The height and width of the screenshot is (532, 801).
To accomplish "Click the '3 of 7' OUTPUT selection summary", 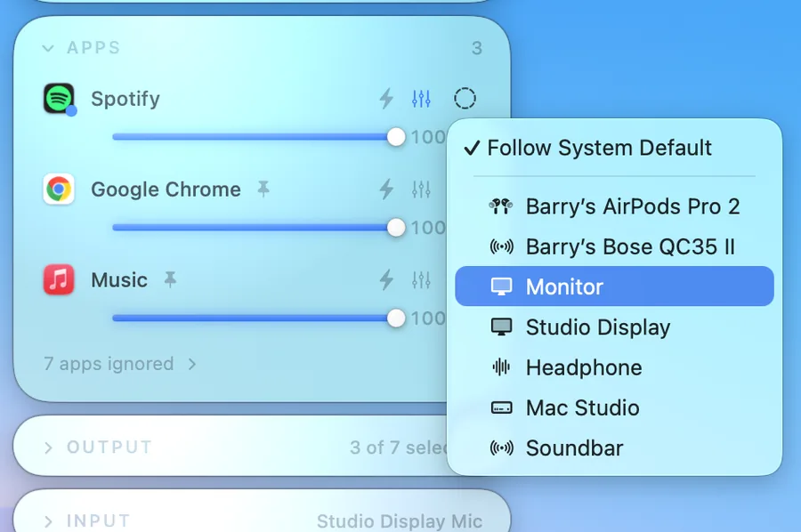I will pos(398,447).
